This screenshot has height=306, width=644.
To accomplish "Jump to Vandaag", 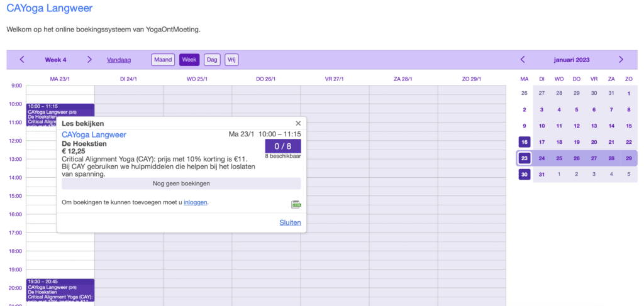I will click(x=119, y=60).
